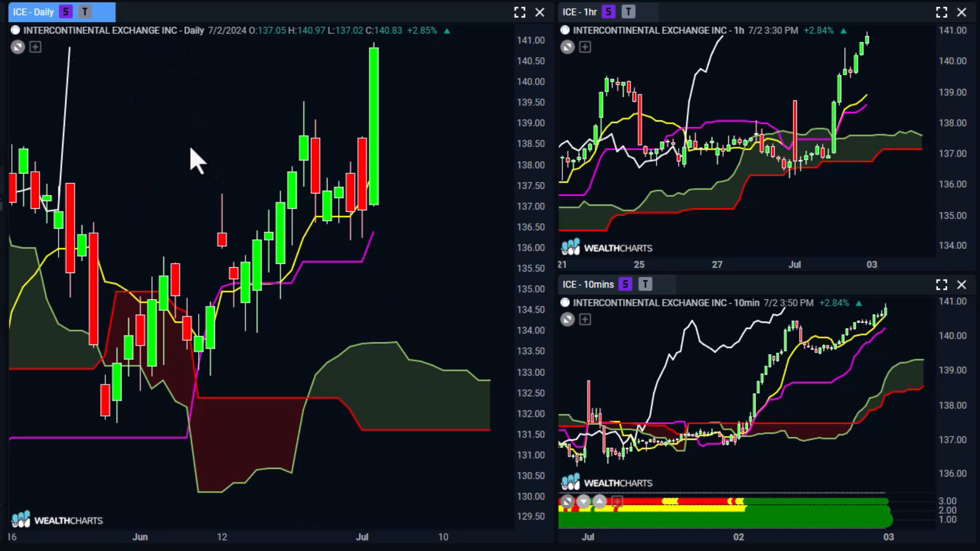Image resolution: width=980 pixels, height=551 pixels.
Task: Click the S badge on the ICE Daily tab
Action: (65, 12)
